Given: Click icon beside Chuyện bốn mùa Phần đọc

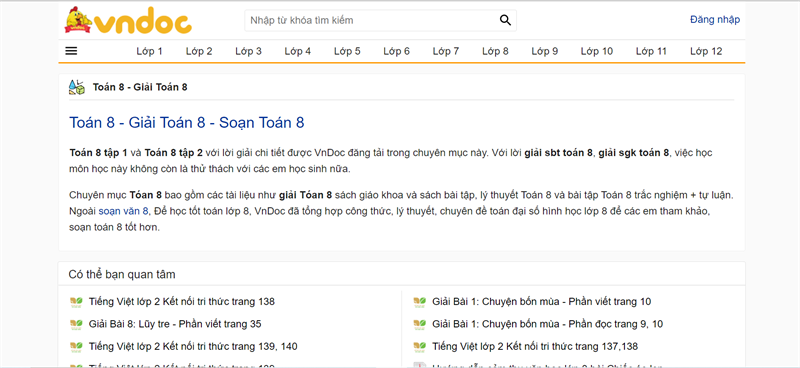Looking at the screenshot, I should point(419,324).
